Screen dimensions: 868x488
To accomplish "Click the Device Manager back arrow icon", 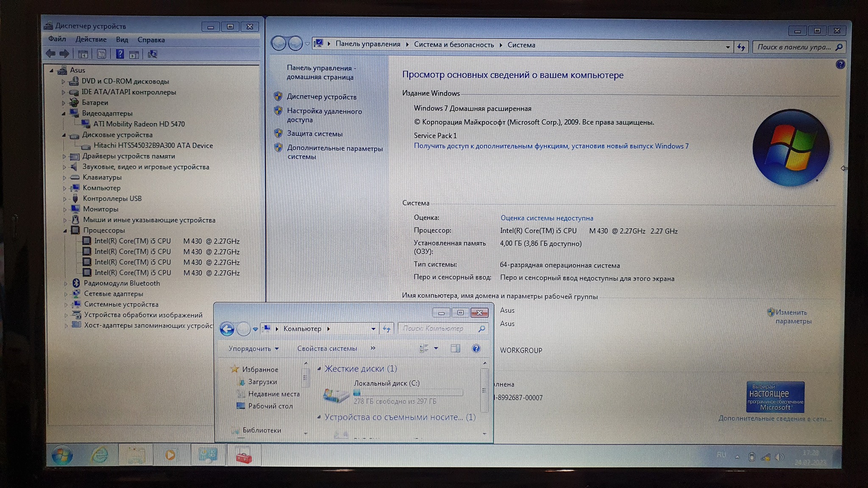I will click(50, 54).
